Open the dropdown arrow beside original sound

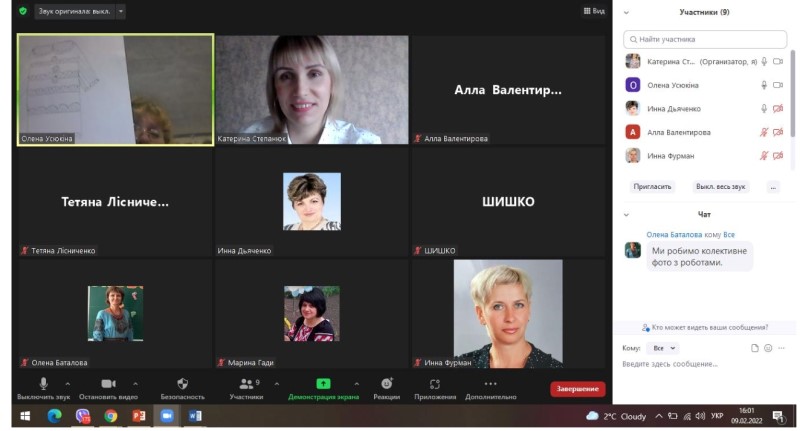(x=121, y=11)
